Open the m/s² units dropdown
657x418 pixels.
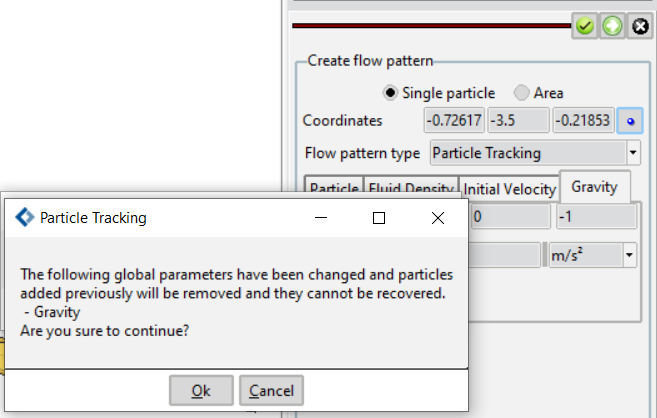coord(629,255)
